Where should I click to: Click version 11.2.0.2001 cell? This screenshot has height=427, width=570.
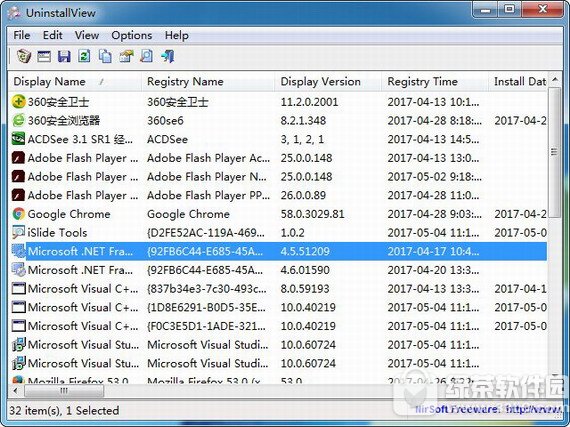click(x=309, y=102)
